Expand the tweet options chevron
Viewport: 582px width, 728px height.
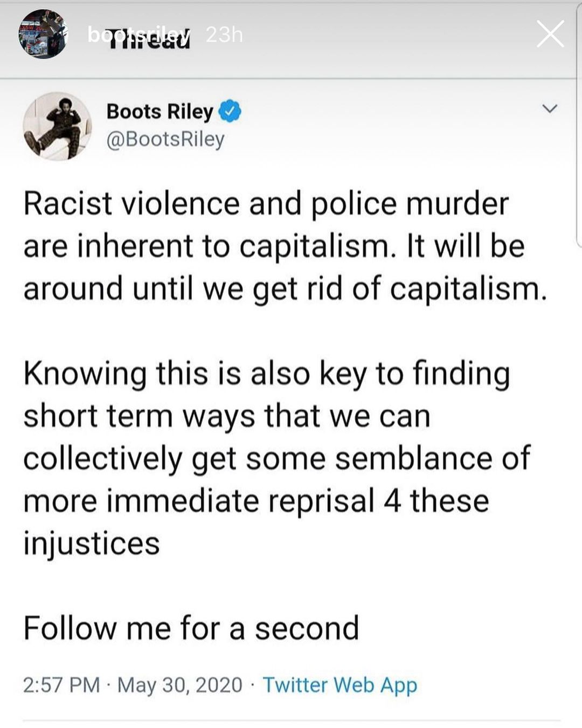[549, 109]
